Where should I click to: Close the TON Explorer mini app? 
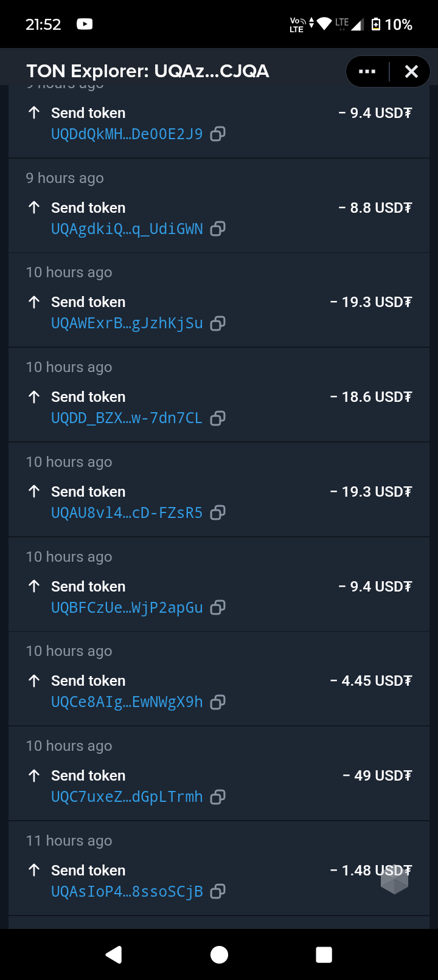tap(411, 72)
